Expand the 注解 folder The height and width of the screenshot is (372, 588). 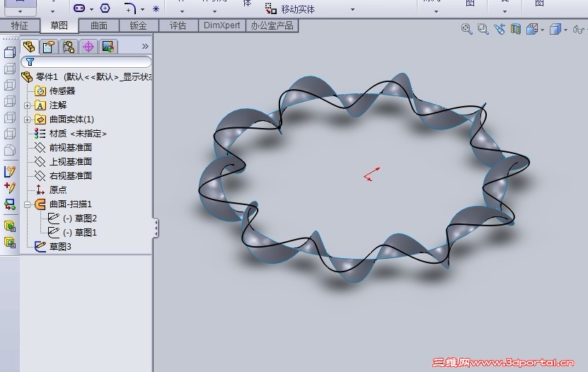(27, 105)
